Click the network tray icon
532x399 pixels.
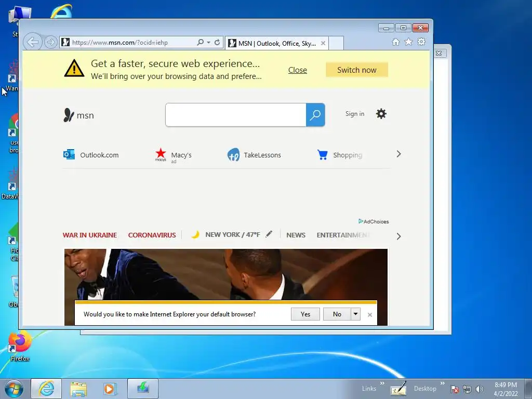coord(467,389)
